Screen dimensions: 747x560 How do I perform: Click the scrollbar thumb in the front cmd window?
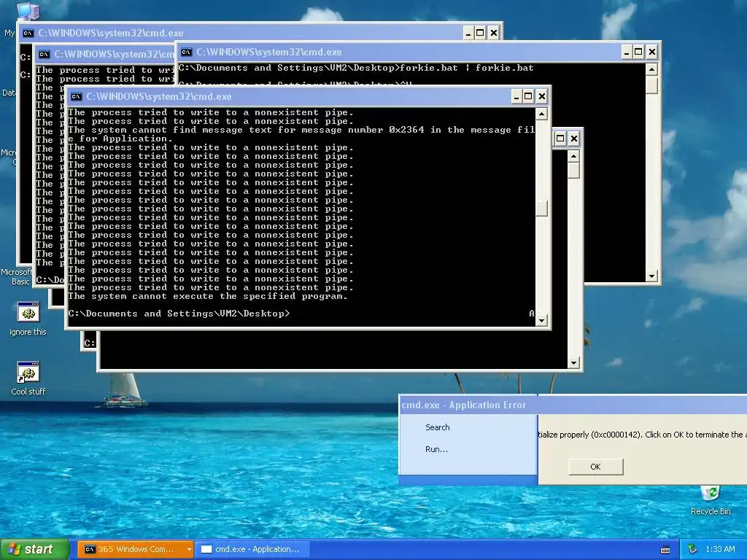click(x=541, y=209)
